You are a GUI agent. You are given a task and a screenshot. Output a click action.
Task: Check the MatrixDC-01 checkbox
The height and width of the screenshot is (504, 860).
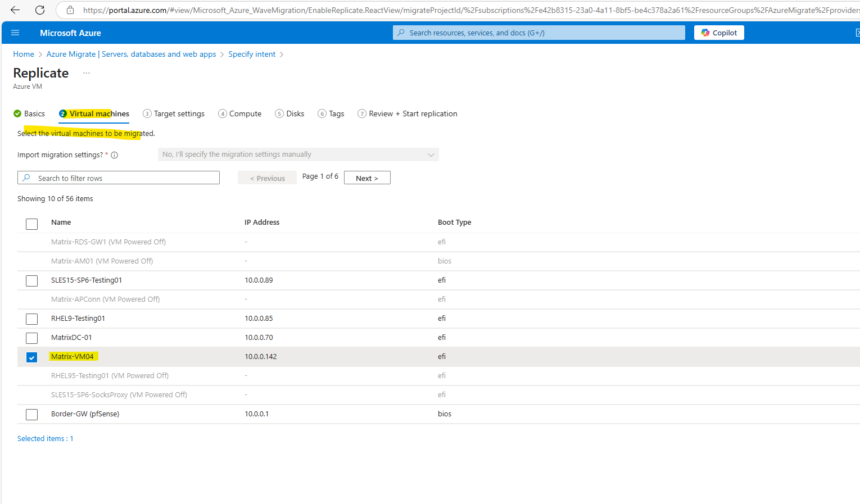coord(32,338)
